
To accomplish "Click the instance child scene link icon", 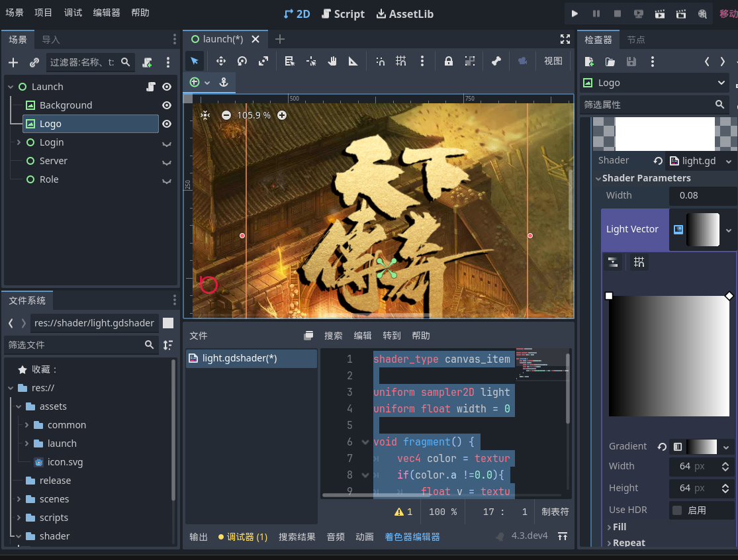I will pos(34,62).
